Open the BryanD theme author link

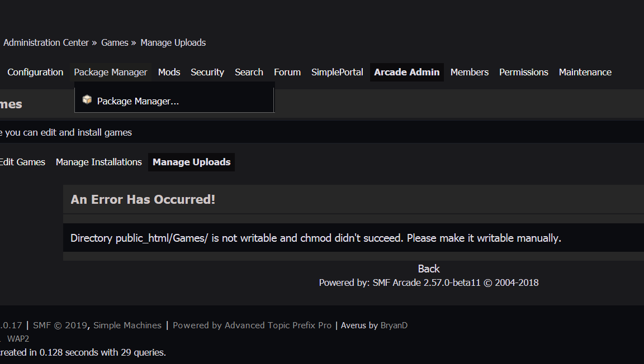(394, 325)
